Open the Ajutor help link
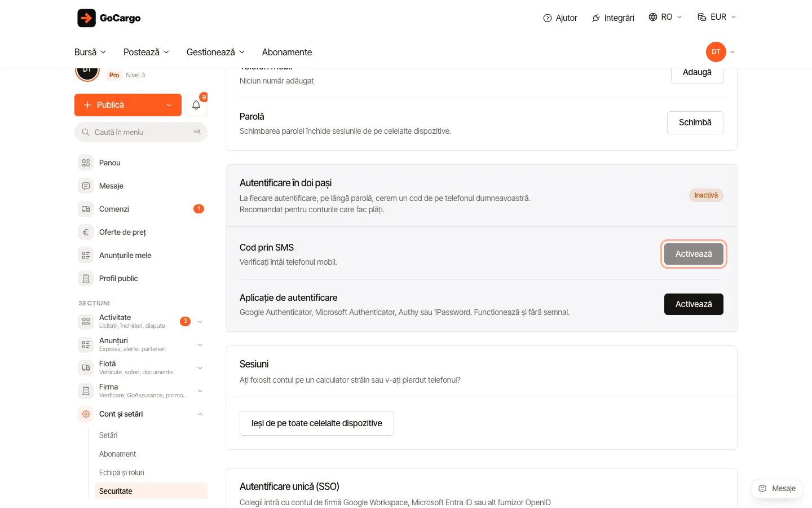The width and height of the screenshot is (812, 508). (x=560, y=18)
